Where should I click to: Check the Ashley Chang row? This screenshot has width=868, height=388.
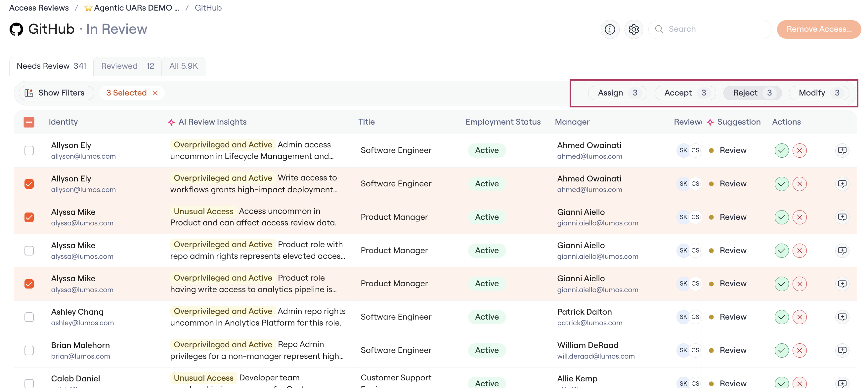click(29, 317)
